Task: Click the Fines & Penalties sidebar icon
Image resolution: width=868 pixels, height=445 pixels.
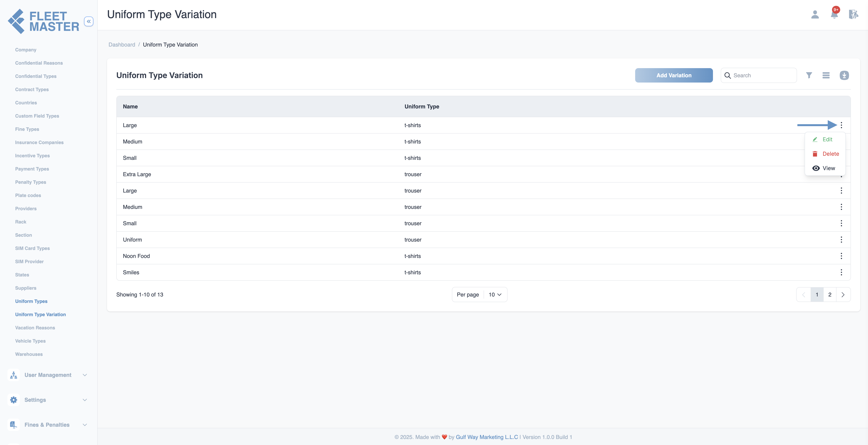Action: click(x=13, y=425)
